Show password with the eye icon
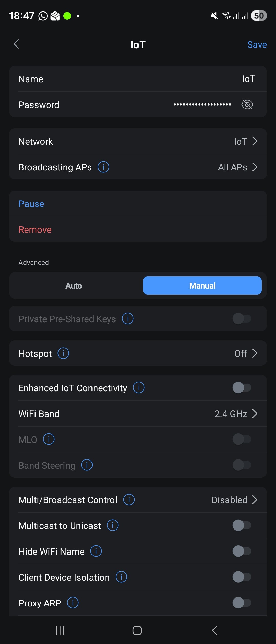This screenshot has width=276, height=644. [x=247, y=105]
